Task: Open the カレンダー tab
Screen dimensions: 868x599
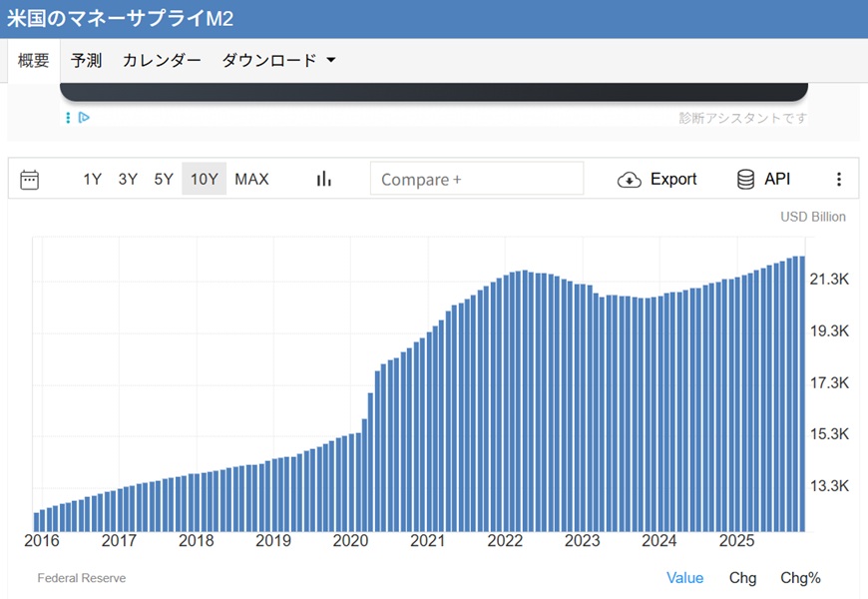Action: [x=162, y=61]
